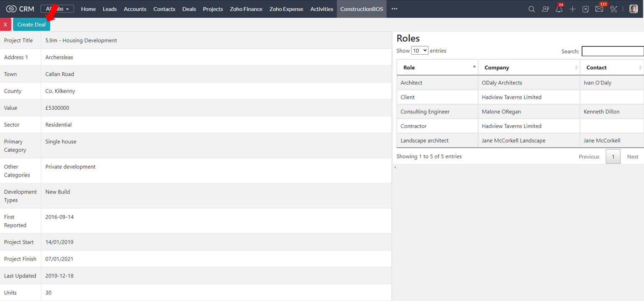
Task: Click Consulting Engineer role cell
Action: 437,111
